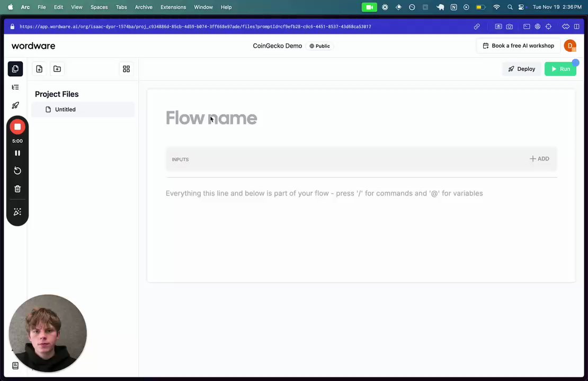
Task: Open the Notion icon in menu bar
Action: point(454,7)
